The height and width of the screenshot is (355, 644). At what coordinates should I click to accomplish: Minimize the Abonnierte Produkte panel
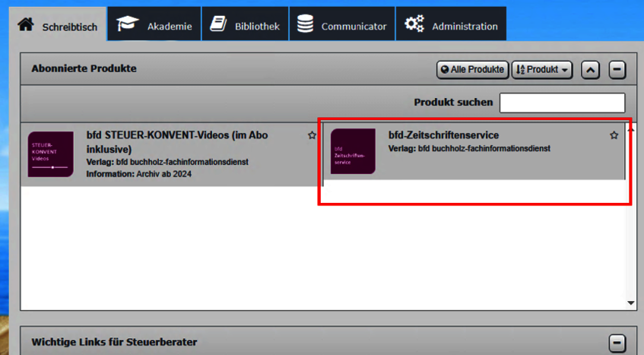[617, 70]
